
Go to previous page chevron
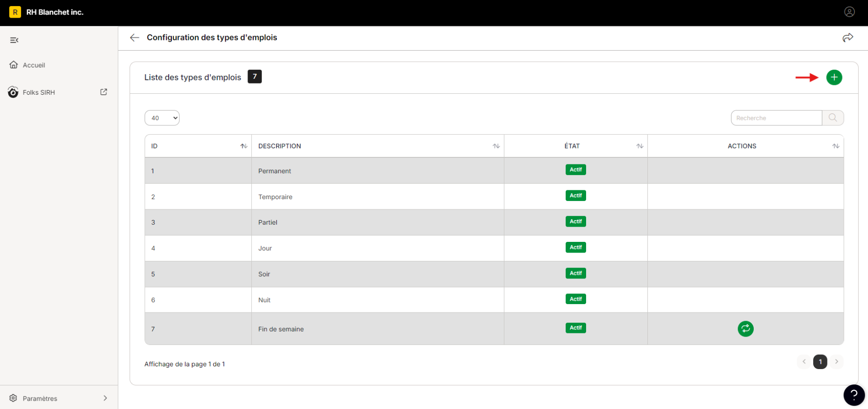tap(804, 362)
